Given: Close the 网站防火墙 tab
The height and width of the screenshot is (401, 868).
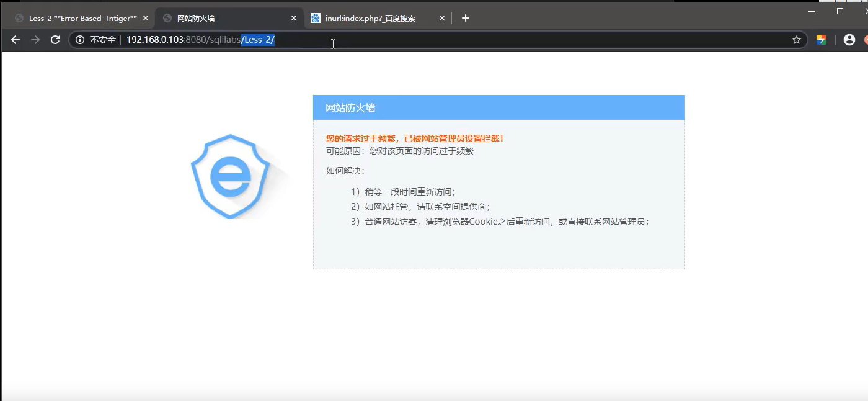Looking at the screenshot, I should [x=294, y=18].
